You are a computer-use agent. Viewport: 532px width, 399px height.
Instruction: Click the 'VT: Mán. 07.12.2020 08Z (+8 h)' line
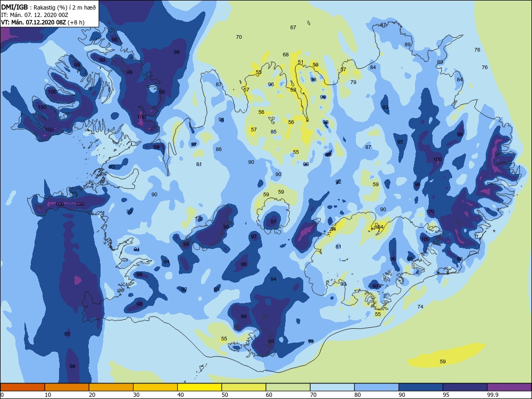(43, 22)
